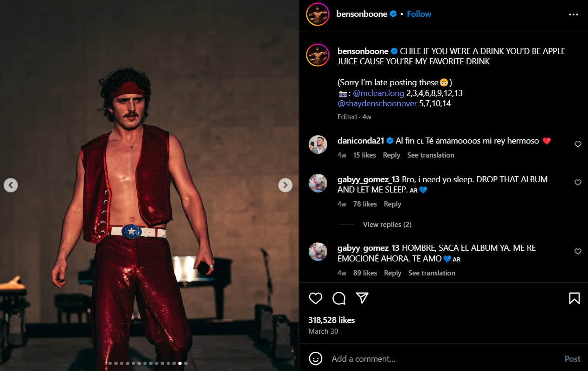Click the 'Add a comment' input field
Screen dimensions: 588x371
pyautogui.click(x=442, y=359)
